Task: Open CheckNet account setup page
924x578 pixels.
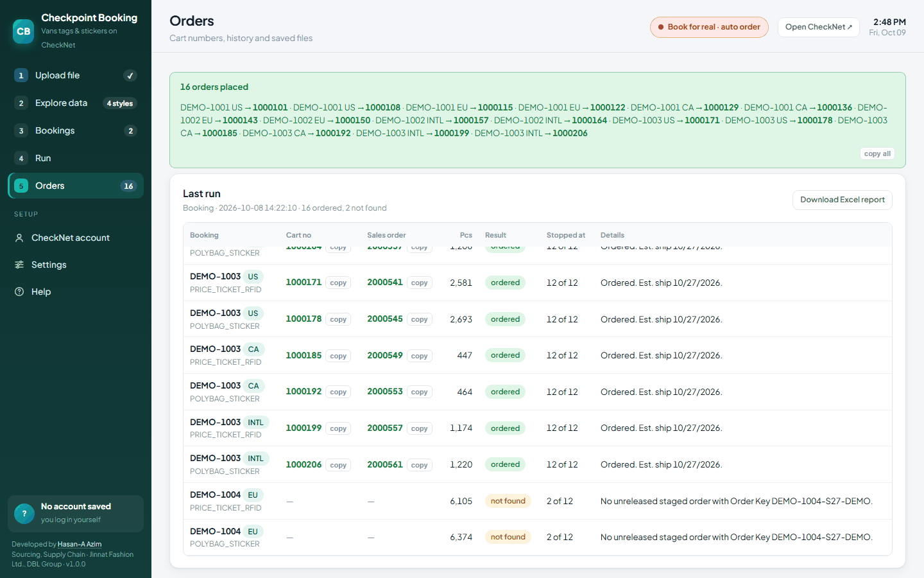Action: [x=76, y=238]
